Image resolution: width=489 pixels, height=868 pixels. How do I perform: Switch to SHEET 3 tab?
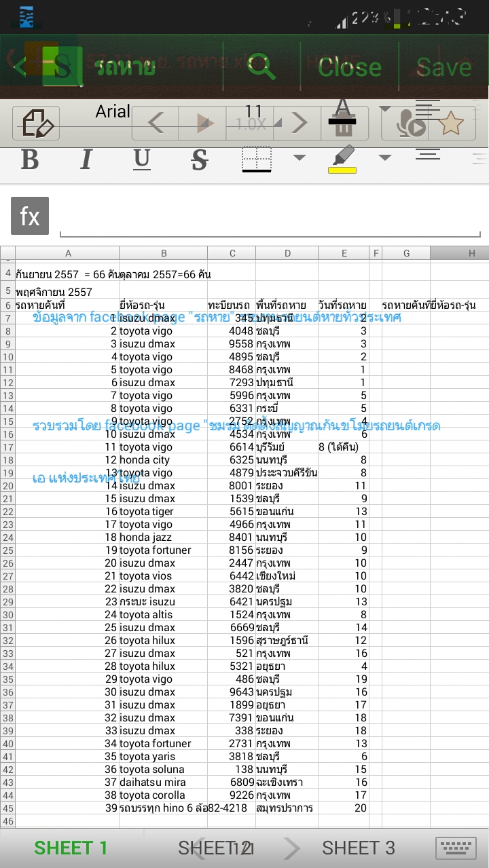point(358,848)
